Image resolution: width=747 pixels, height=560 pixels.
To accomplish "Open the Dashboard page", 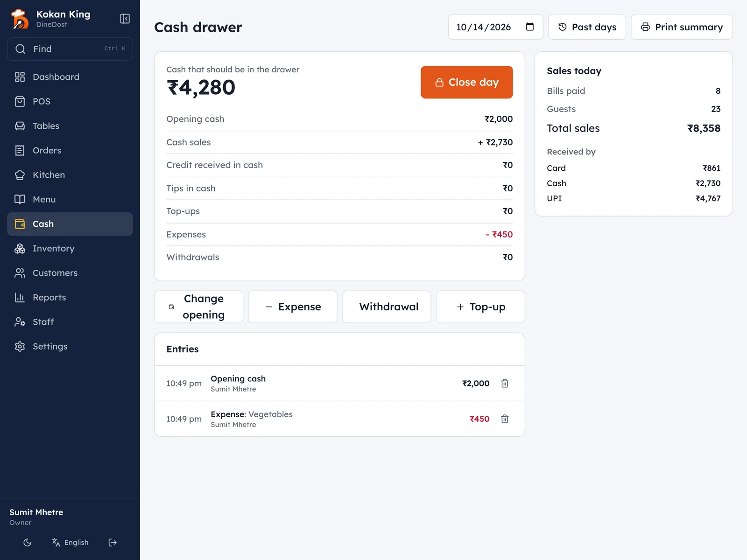I will tap(70, 77).
